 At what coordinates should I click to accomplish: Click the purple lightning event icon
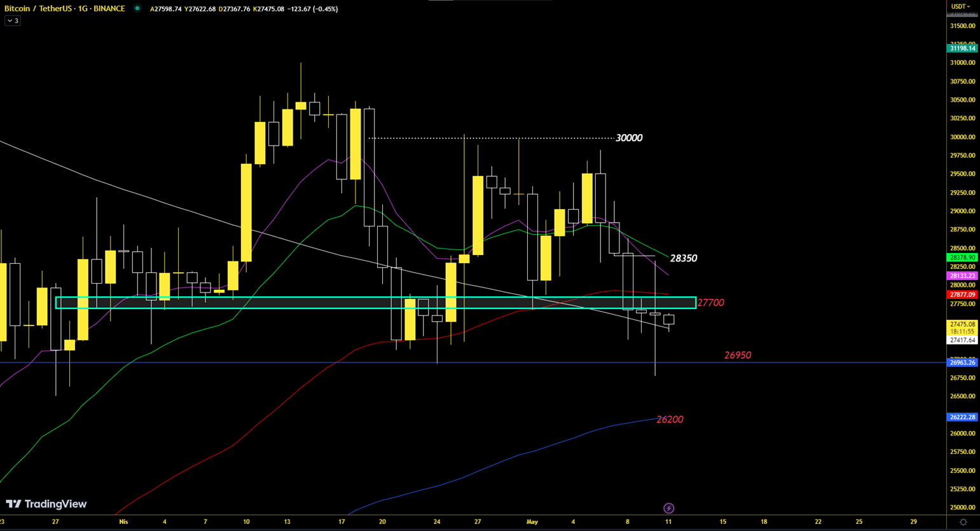tap(668, 508)
